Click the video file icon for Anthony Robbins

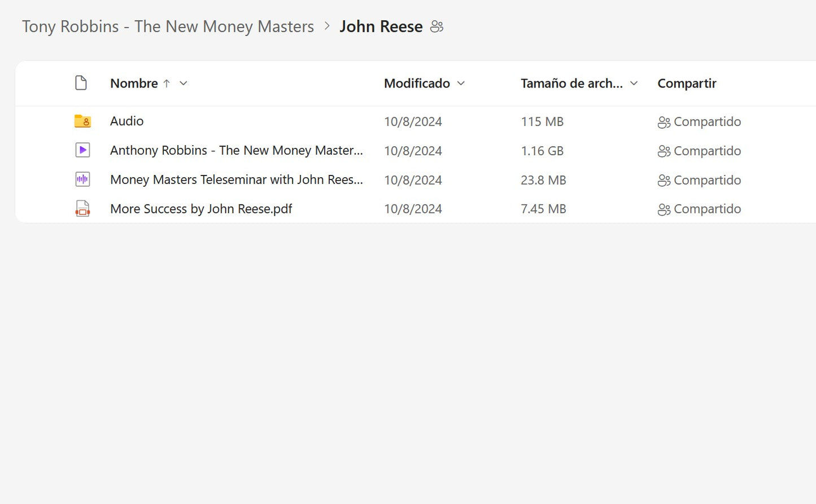click(82, 150)
